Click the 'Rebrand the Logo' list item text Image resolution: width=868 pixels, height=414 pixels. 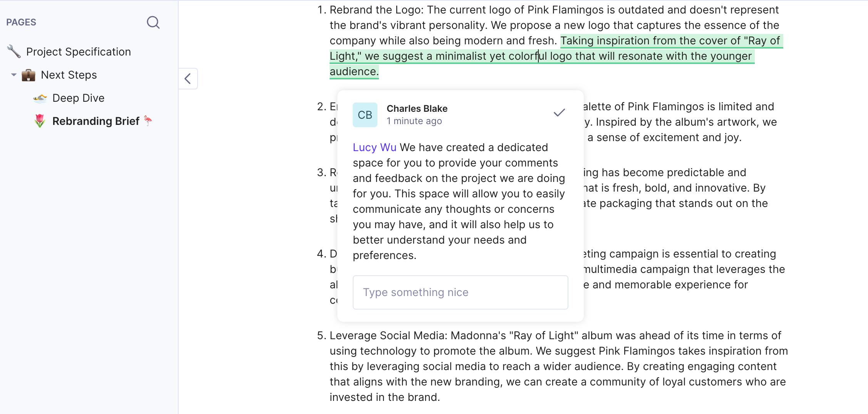point(375,10)
